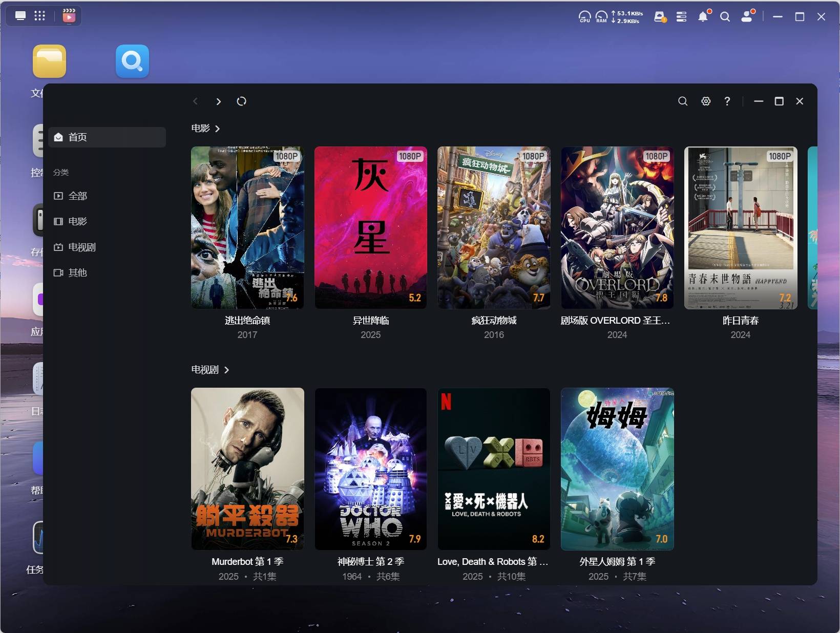Viewport: 840px width, 633px height.
Task: Click the title 疯狂动物城
Action: 494,321
